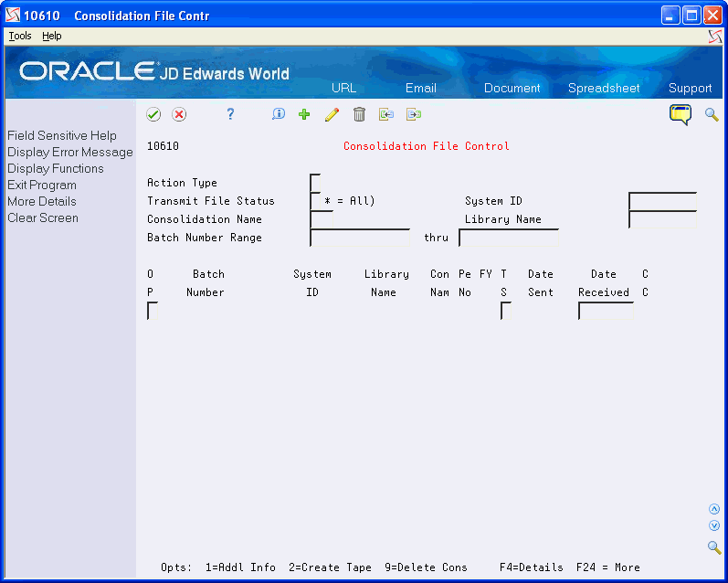Open the blue question mark help icon
Screen dimensions: 728x583
[x=230, y=114]
